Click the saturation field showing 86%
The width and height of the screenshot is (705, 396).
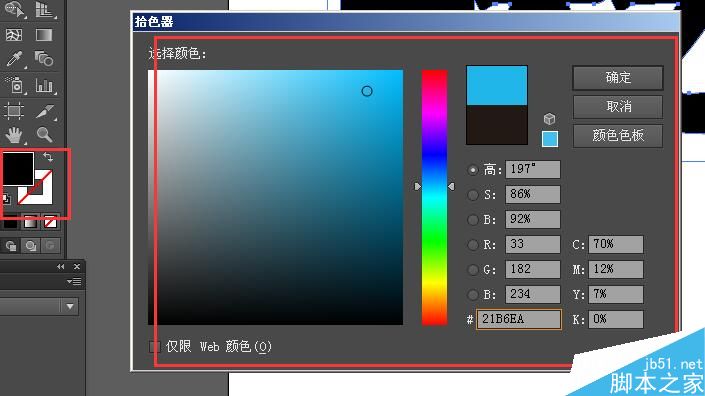[533, 195]
